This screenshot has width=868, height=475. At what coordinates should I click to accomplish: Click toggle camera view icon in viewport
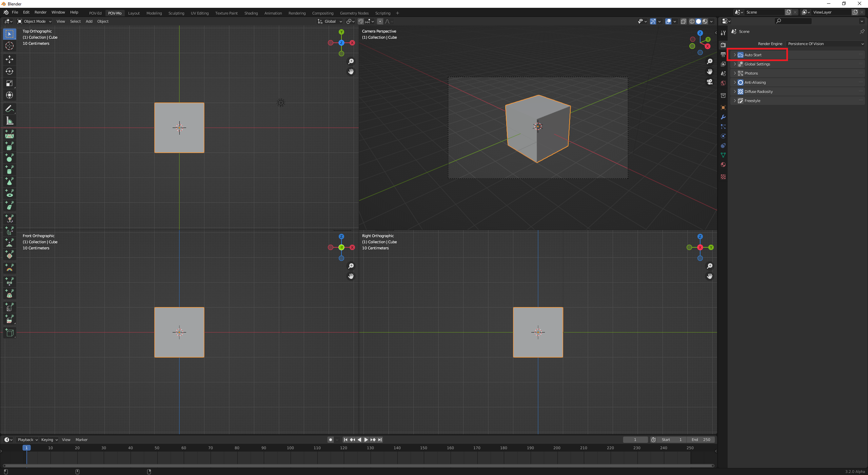tap(710, 82)
